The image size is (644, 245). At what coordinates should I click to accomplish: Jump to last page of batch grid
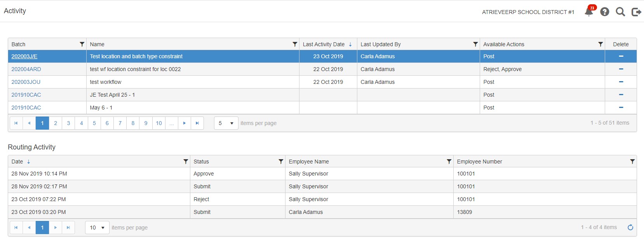(197, 123)
